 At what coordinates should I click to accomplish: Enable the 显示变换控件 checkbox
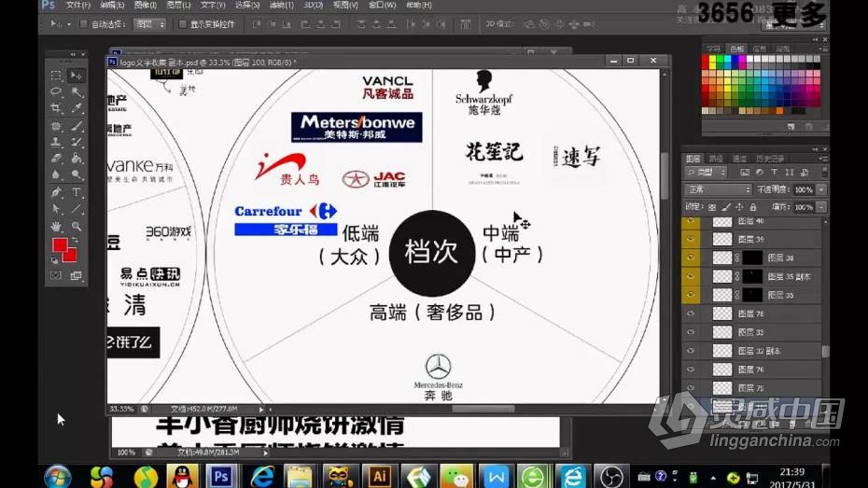tap(183, 24)
